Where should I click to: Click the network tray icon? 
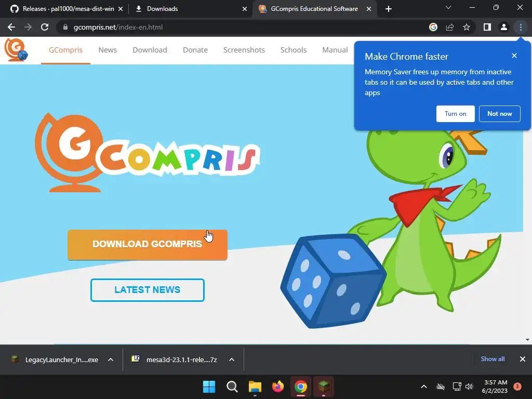(x=457, y=387)
